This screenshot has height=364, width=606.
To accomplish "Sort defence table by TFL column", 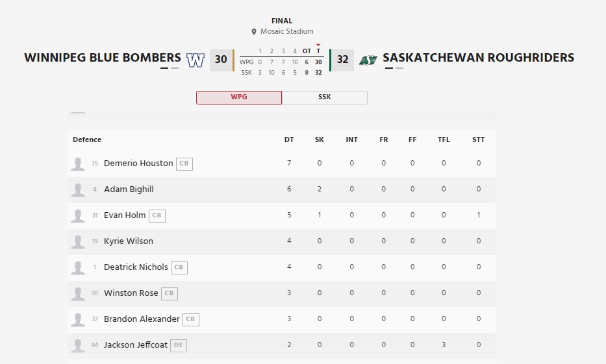I will pyautogui.click(x=444, y=140).
